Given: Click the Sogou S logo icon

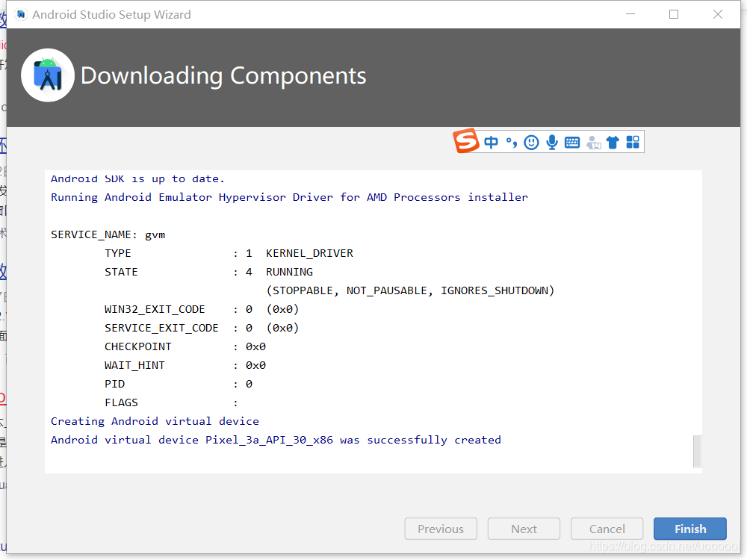Looking at the screenshot, I should point(465,141).
